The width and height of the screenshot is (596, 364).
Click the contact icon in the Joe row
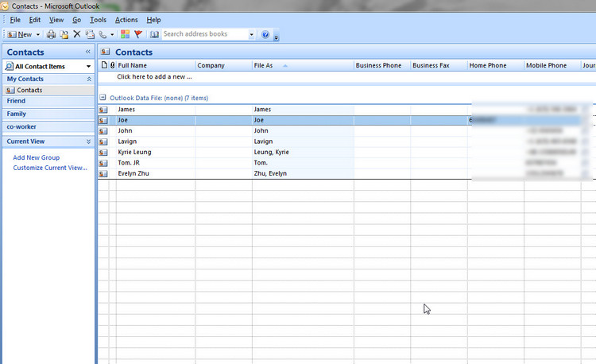tap(103, 120)
